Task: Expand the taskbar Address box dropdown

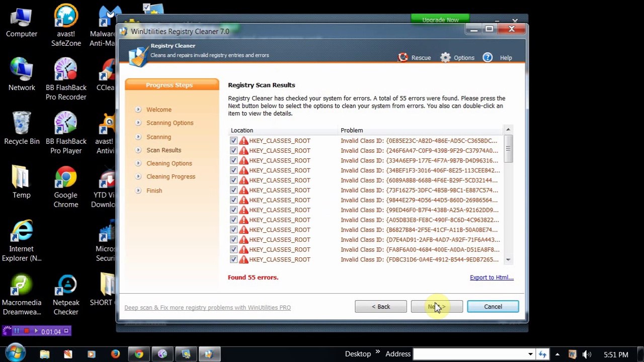Action: coord(530,354)
